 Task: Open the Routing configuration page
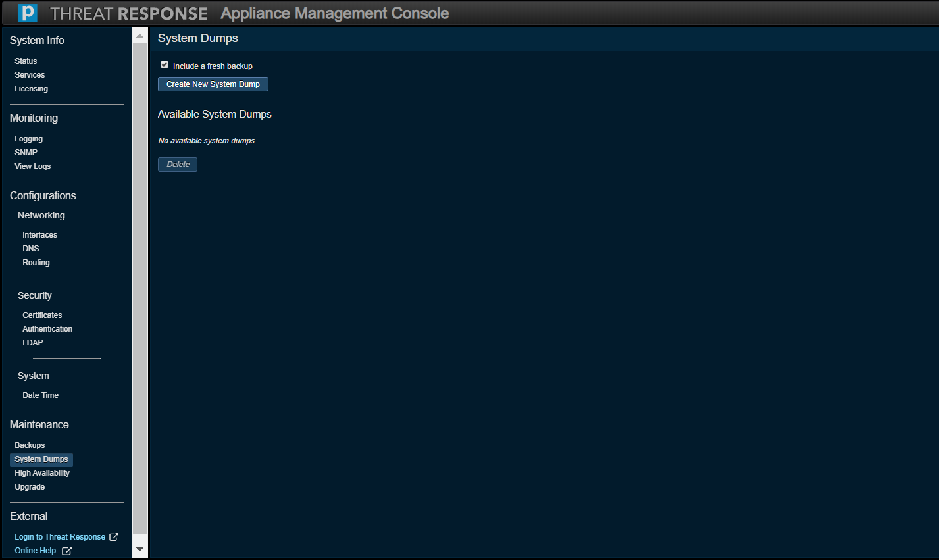(36, 263)
